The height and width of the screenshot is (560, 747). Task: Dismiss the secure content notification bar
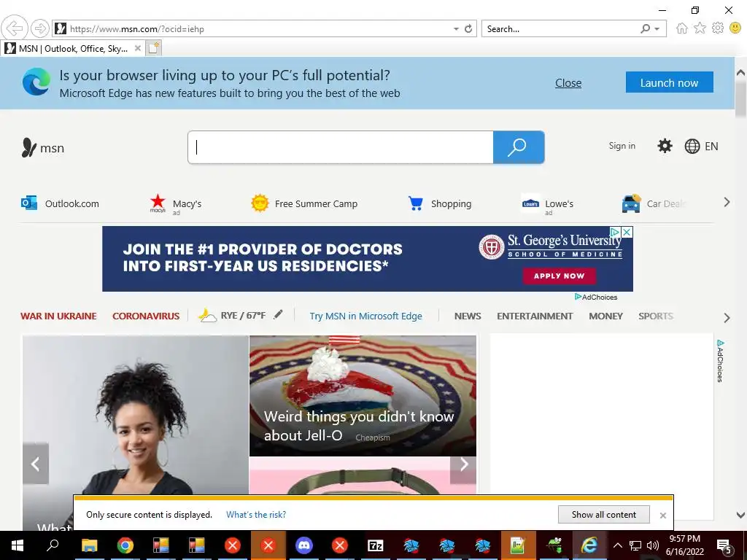[x=662, y=516]
